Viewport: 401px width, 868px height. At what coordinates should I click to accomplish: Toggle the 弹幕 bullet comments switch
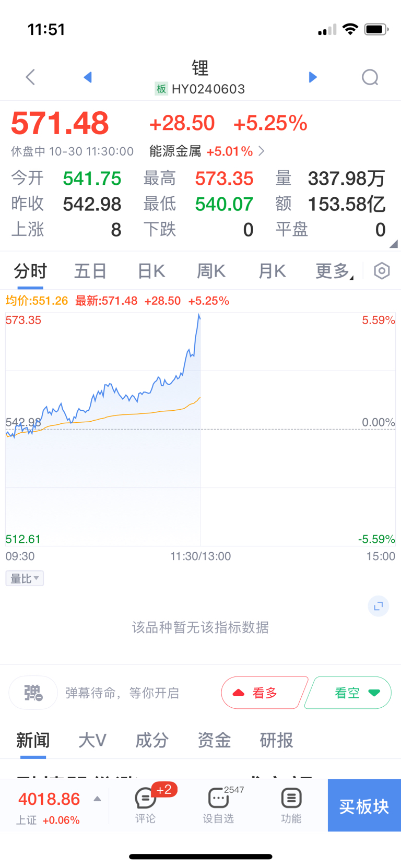tap(33, 693)
